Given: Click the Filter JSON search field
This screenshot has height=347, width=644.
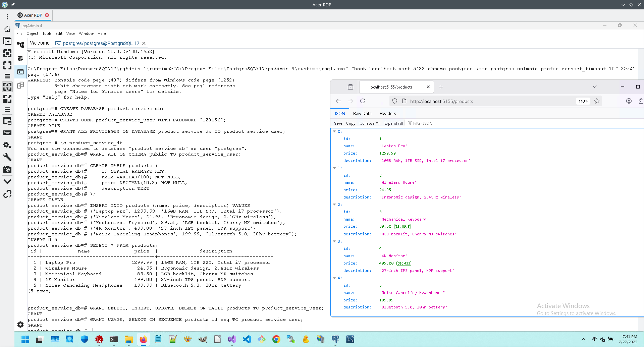Looking at the screenshot, I should coord(423,123).
